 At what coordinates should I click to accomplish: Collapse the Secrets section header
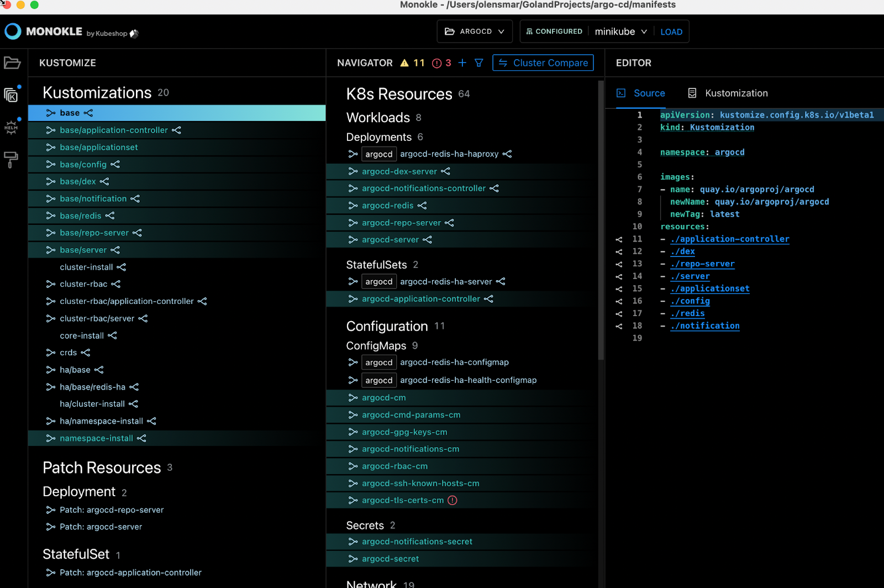(x=365, y=525)
